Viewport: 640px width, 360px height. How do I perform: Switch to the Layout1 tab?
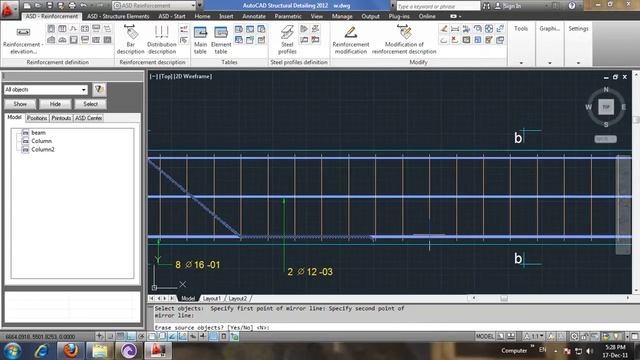(211, 298)
